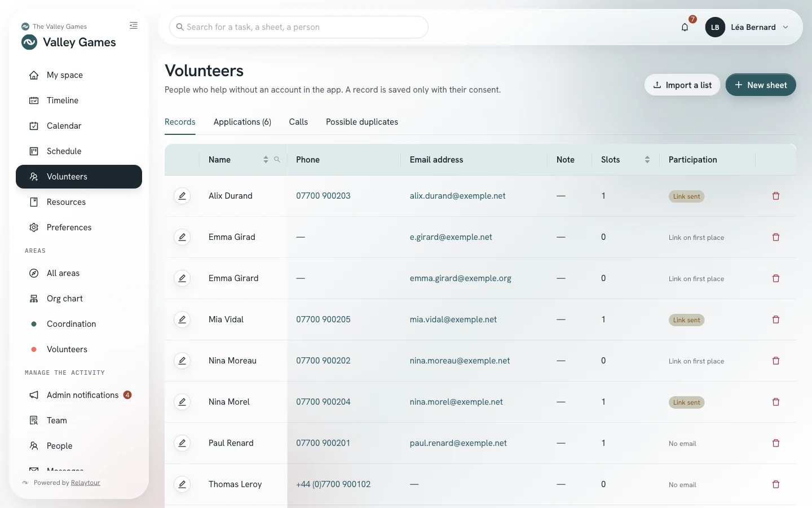This screenshot has width=812, height=508.
Task: Open Admin notifications
Action: pos(79,395)
